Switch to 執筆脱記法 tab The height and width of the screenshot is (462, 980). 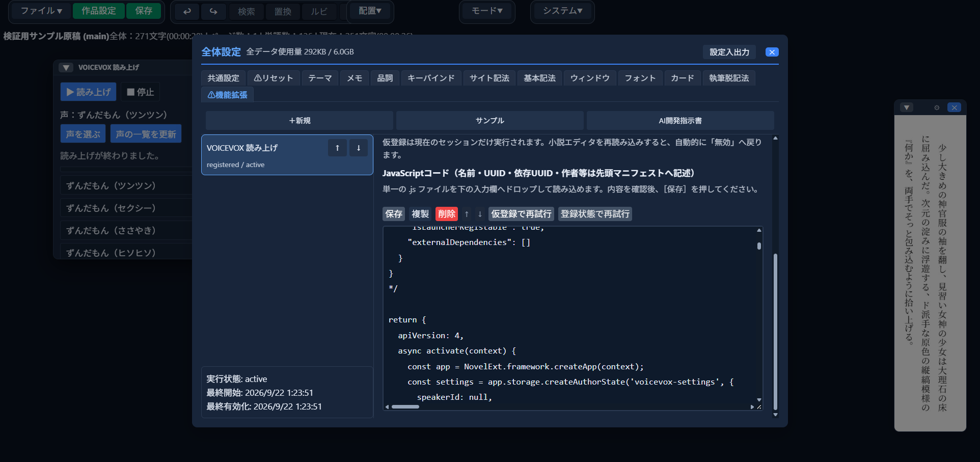pyautogui.click(x=729, y=78)
